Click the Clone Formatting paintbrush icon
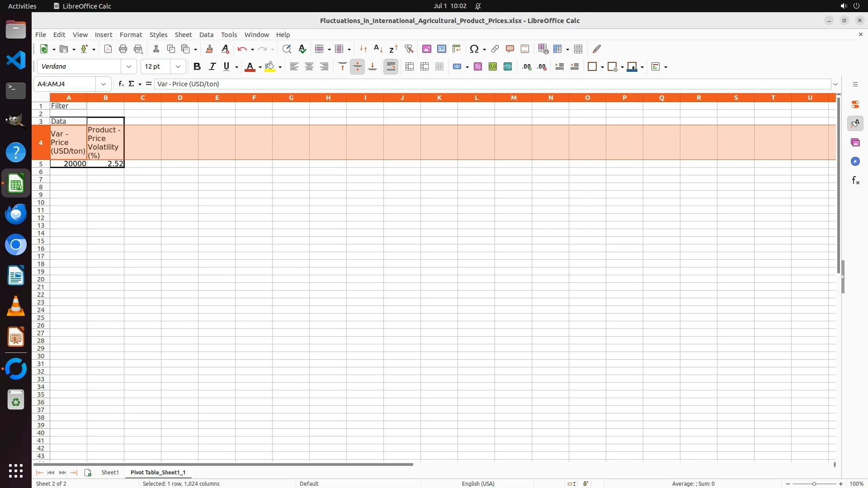Screen dimensions: 868x488 pos(209,49)
